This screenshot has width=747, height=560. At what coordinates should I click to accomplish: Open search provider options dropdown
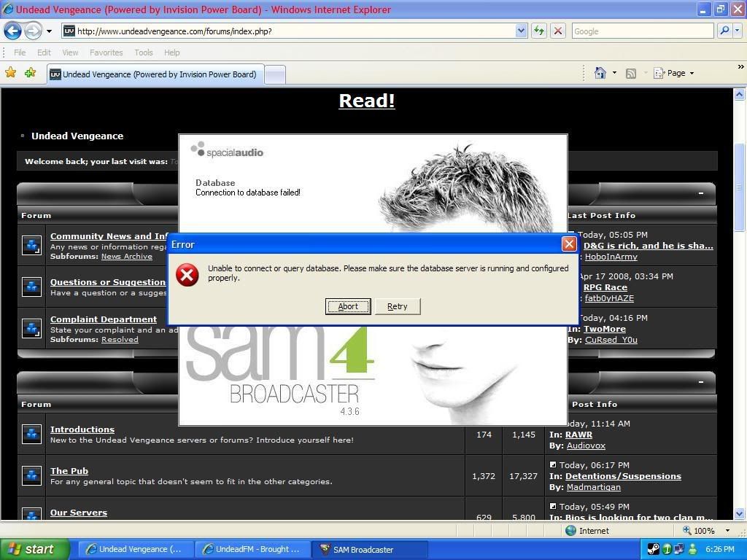click(x=738, y=31)
